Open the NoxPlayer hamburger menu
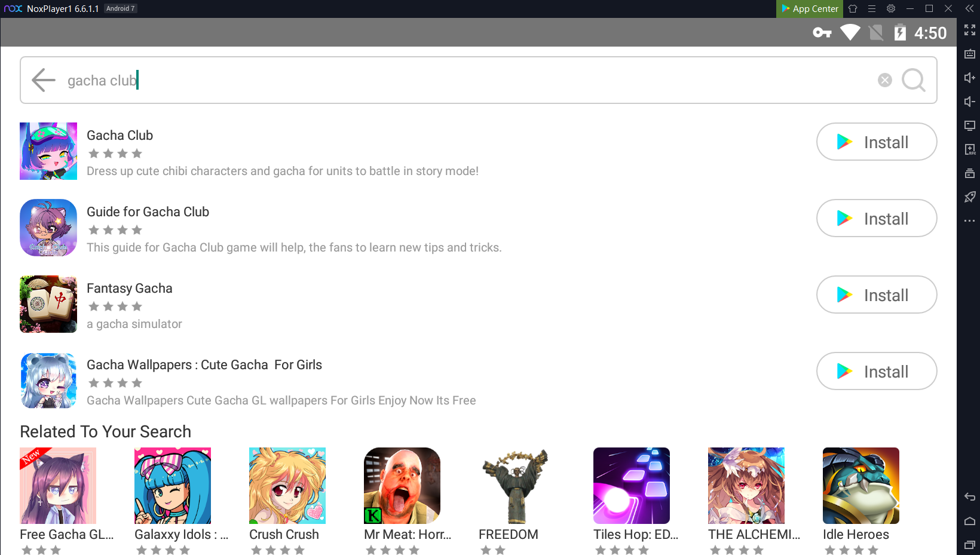This screenshot has width=980, height=555. click(872, 8)
